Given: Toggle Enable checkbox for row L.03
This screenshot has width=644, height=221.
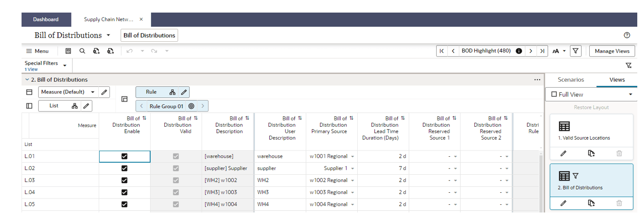Looking at the screenshot, I should 125,180.
